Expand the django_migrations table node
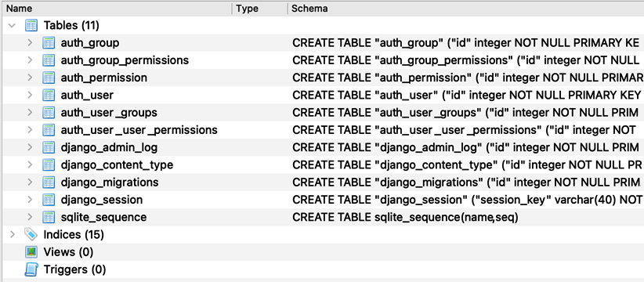Image resolution: width=644 pixels, height=282 pixels. pyautogui.click(x=30, y=183)
